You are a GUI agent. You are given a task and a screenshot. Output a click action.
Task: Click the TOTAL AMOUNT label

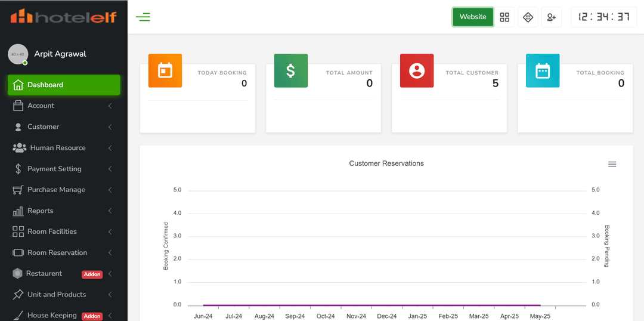point(349,73)
